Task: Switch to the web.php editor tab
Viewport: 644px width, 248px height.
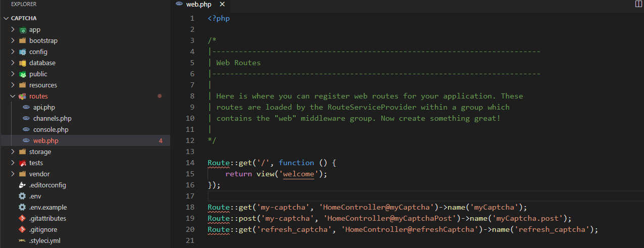Action: click(198, 5)
